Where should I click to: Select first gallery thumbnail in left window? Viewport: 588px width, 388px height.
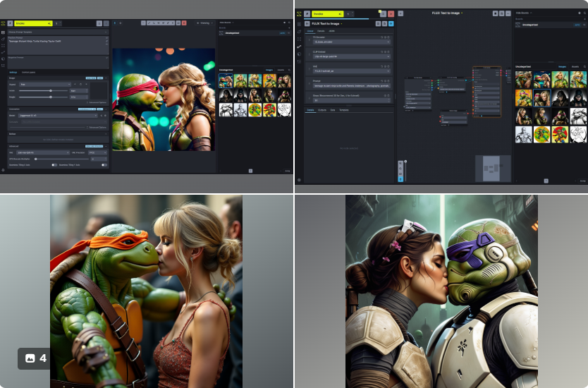[x=226, y=80]
